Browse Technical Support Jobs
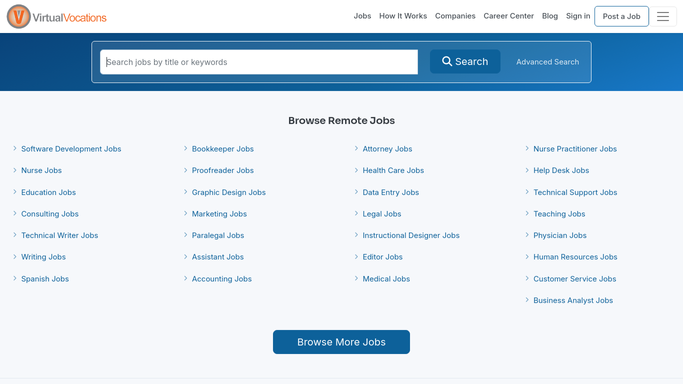 575,192
